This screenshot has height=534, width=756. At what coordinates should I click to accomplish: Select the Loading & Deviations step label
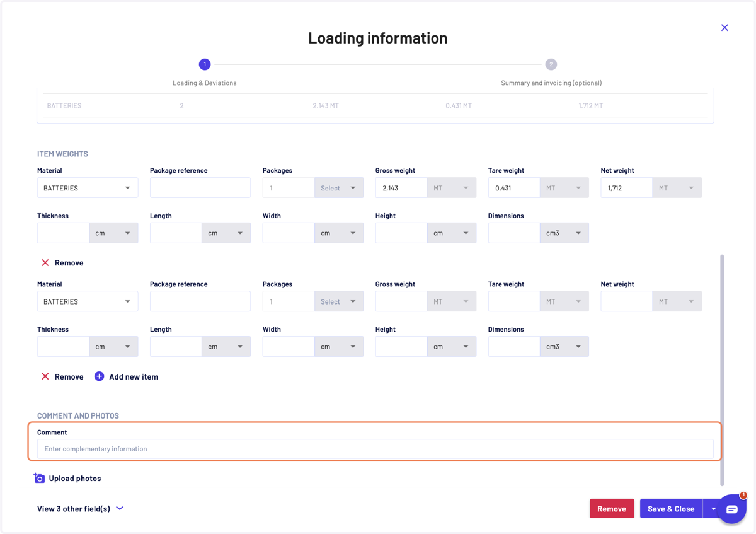(x=205, y=83)
